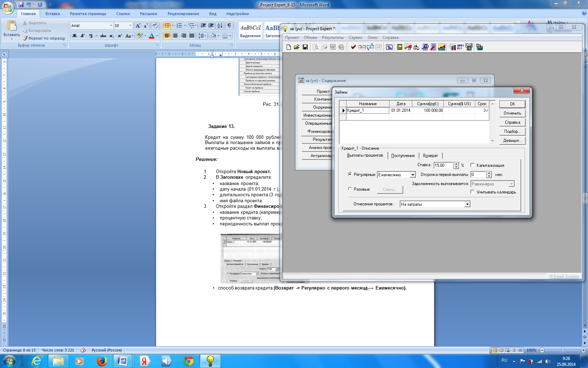Viewport: 588px width, 368px height.
Task: Justify text in Word paragraph group
Action: click(192, 36)
